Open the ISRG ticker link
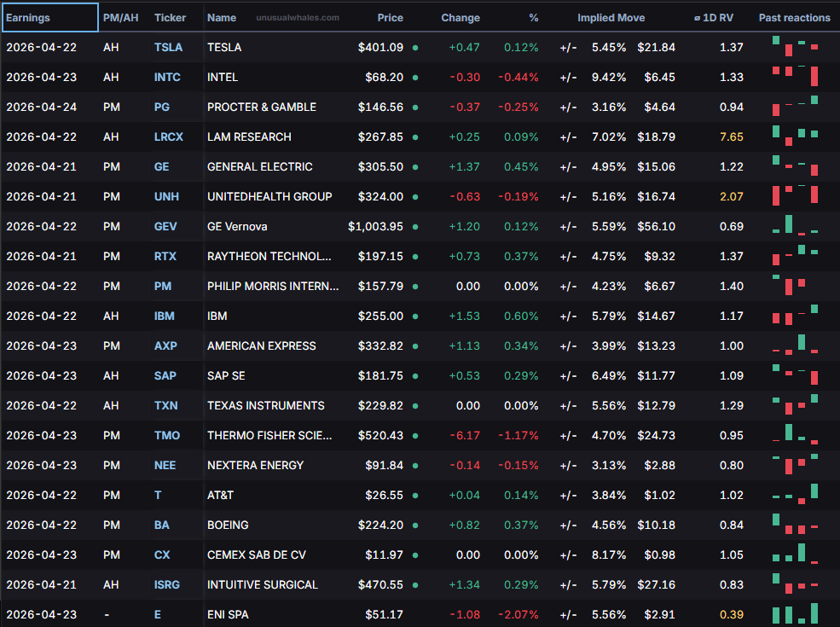 167,585
